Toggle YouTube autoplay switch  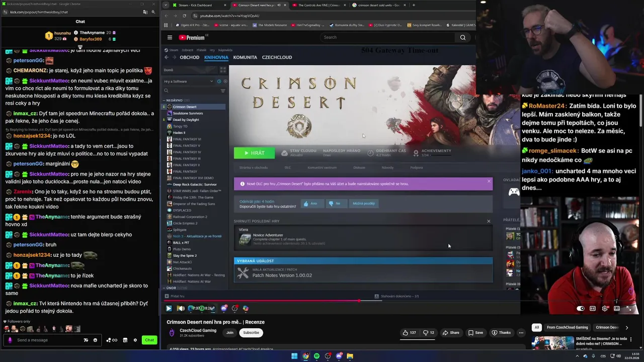click(581, 308)
